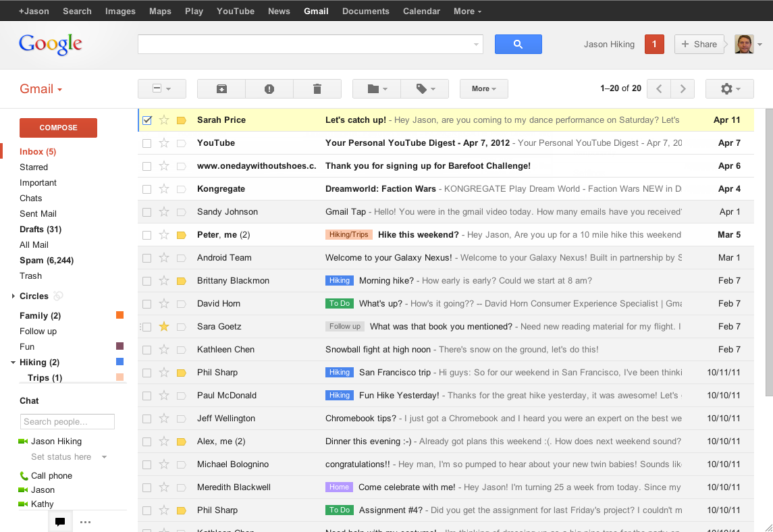Open the Move to folder dropdown
Screen dimensions: 773x532
click(377, 88)
